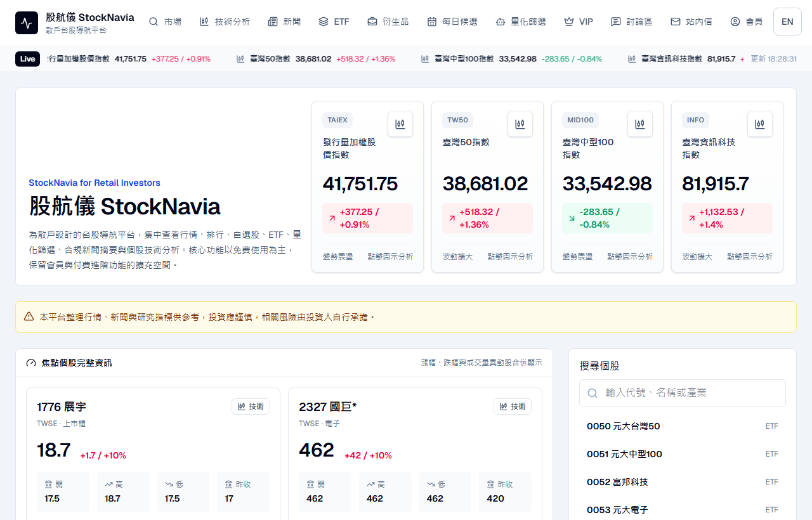Click the 昨收 bank icon in 2327 國巨* card
The image size is (812, 520).
[x=491, y=484]
